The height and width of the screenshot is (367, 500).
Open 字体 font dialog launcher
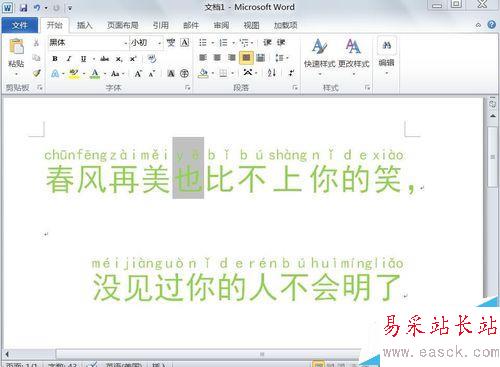[188, 87]
